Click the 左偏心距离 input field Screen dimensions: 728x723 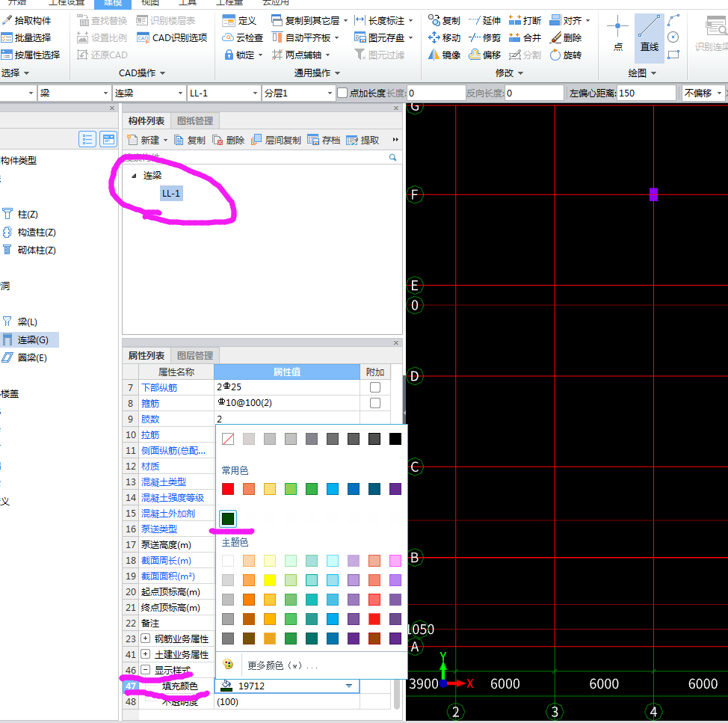point(647,93)
